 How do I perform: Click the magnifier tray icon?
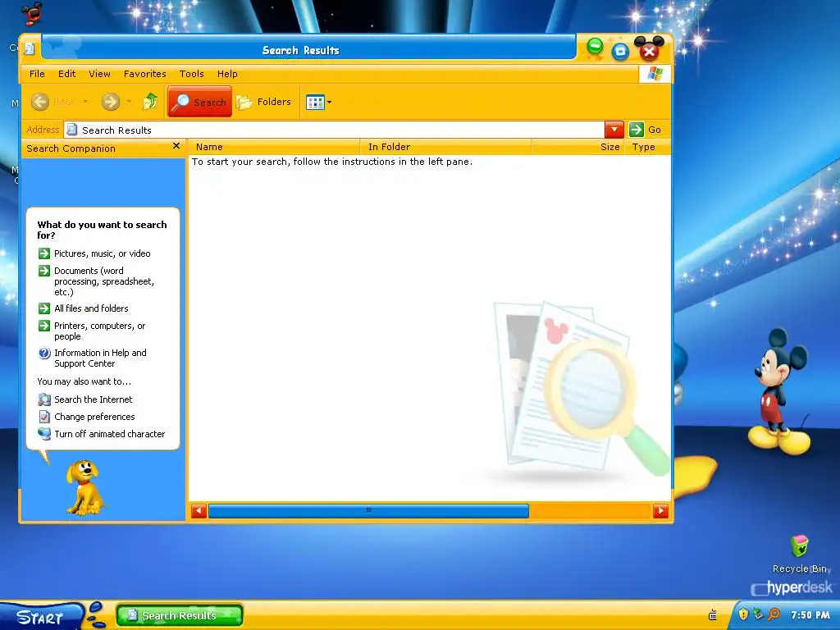(x=774, y=614)
